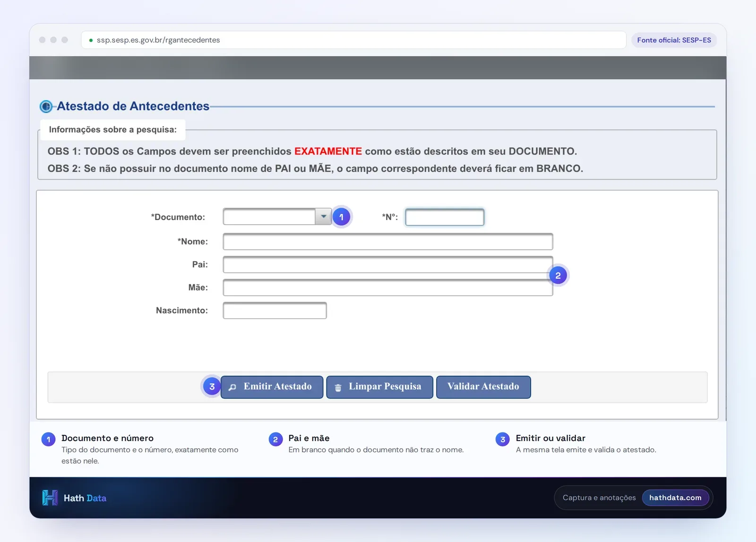Image resolution: width=756 pixels, height=542 pixels.
Task: Click the Nascimento: label
Action: [182, 310]
